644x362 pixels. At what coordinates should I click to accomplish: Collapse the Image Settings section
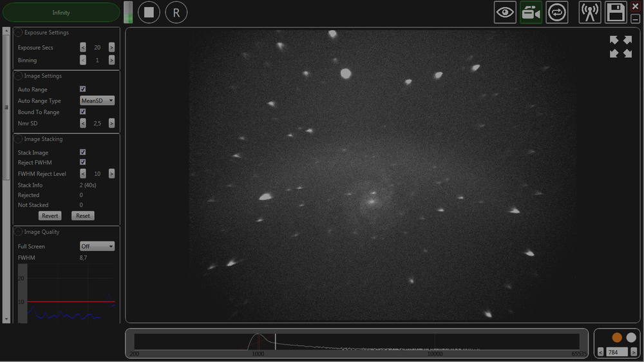[x=18, y=76]
